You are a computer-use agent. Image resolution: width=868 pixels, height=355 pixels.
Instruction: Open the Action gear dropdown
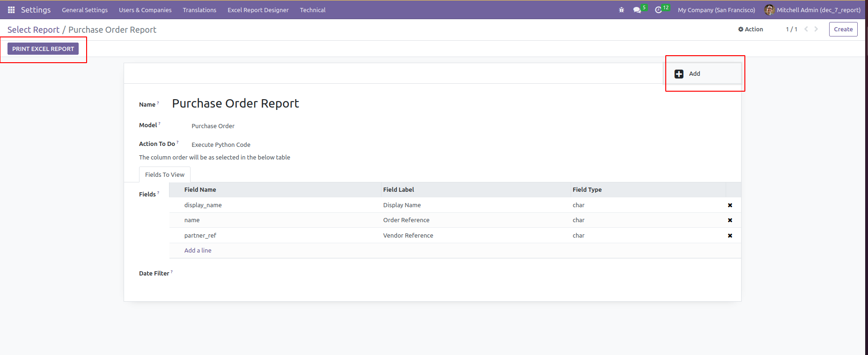(750, 29)
